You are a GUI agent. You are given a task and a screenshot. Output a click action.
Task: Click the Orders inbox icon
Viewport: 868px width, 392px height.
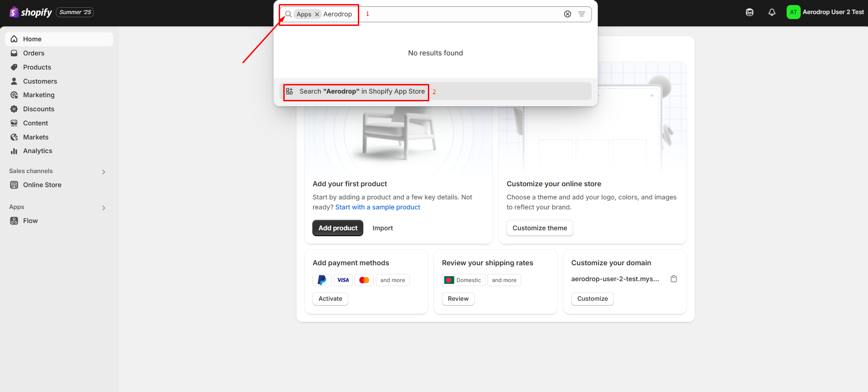click(14, 53)
